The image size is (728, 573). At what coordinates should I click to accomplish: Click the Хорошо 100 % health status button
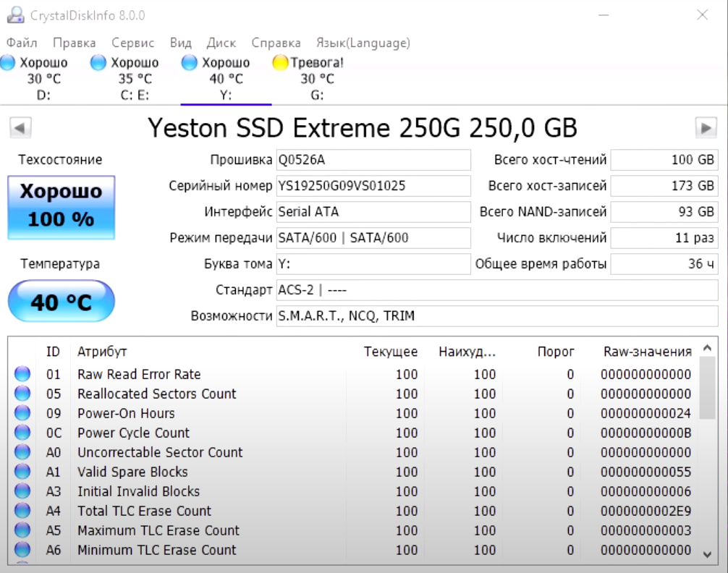click(62, 207)
